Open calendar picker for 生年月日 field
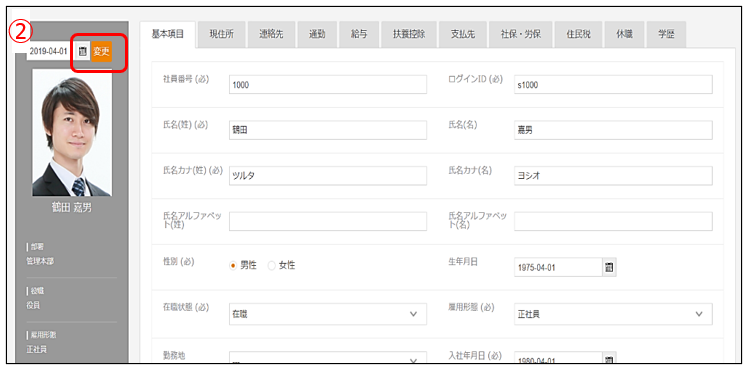Image resolution: width=746 pixels, height=368 pixels. tap(609, 268)
